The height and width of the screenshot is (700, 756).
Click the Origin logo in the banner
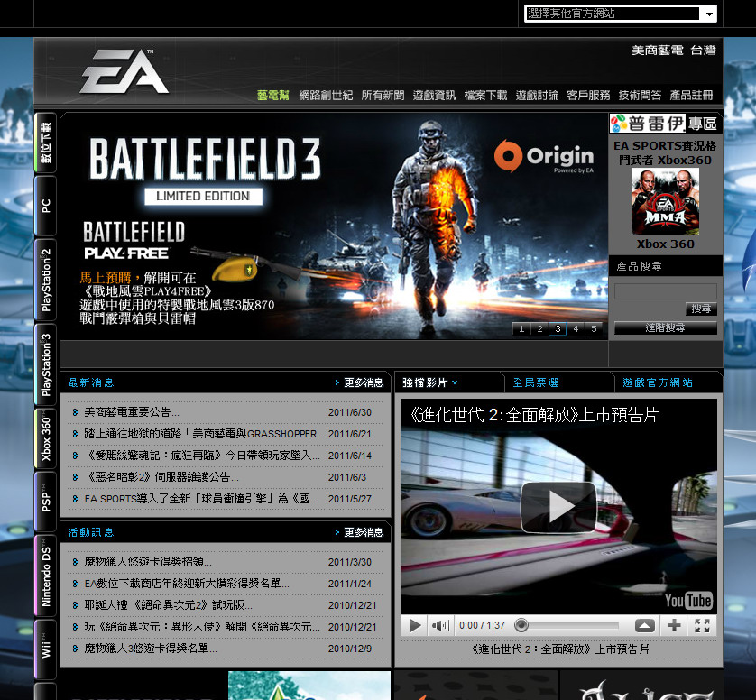[x=544, y=157]
